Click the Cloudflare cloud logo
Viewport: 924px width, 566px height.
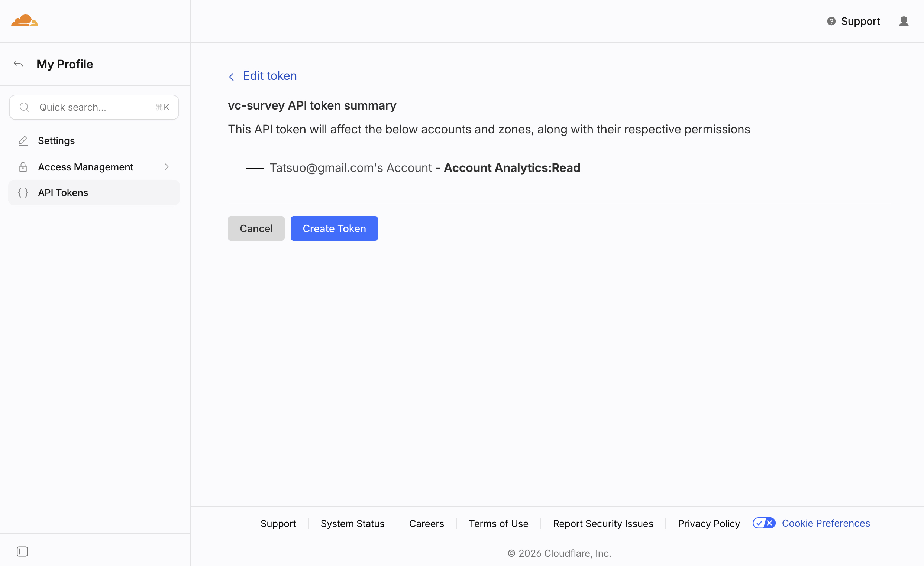[25, 20]
